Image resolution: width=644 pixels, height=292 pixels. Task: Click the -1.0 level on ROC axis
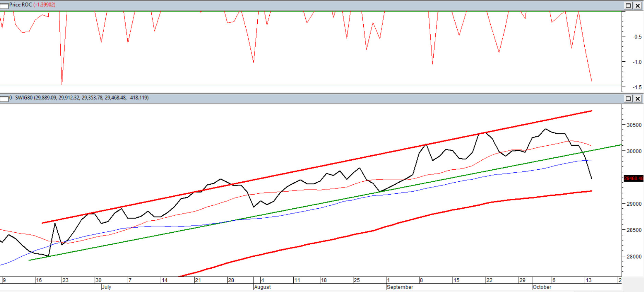click(x=637, y=62)
